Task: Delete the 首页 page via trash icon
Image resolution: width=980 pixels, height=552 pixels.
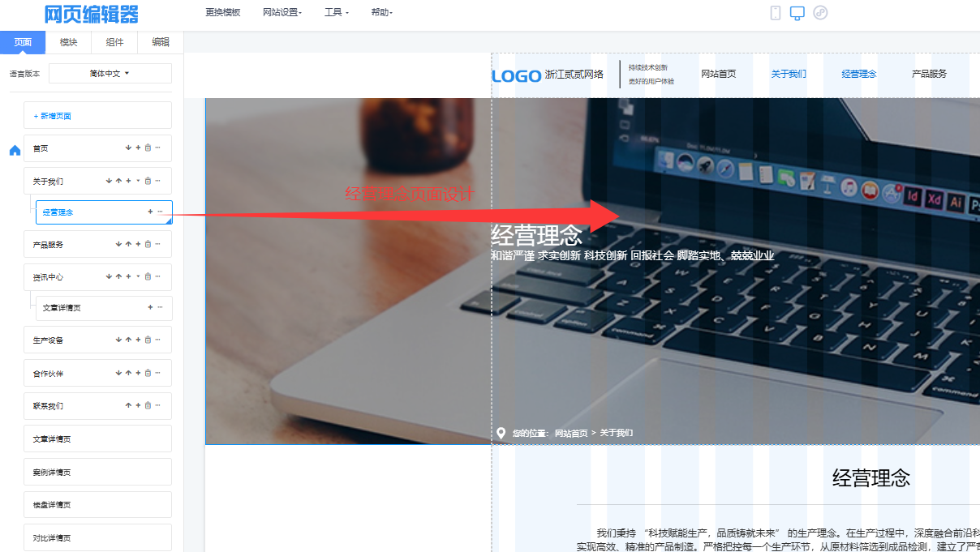Action: 148,148
